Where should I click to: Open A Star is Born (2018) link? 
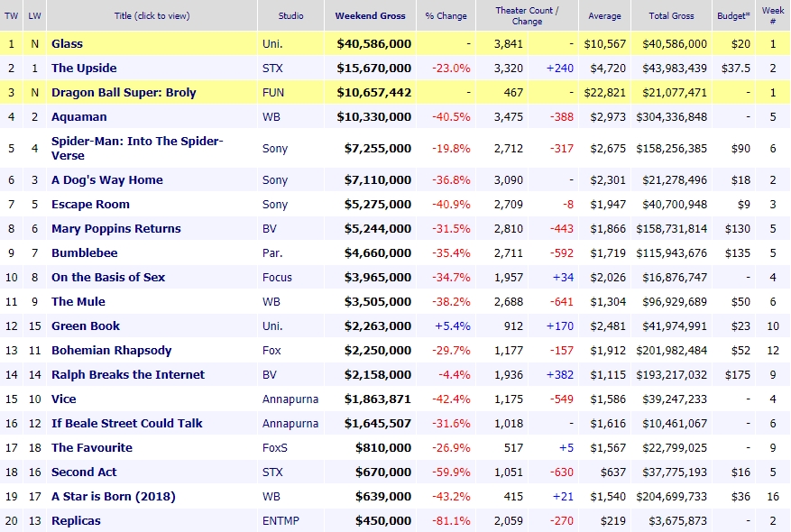click(114, 496)
